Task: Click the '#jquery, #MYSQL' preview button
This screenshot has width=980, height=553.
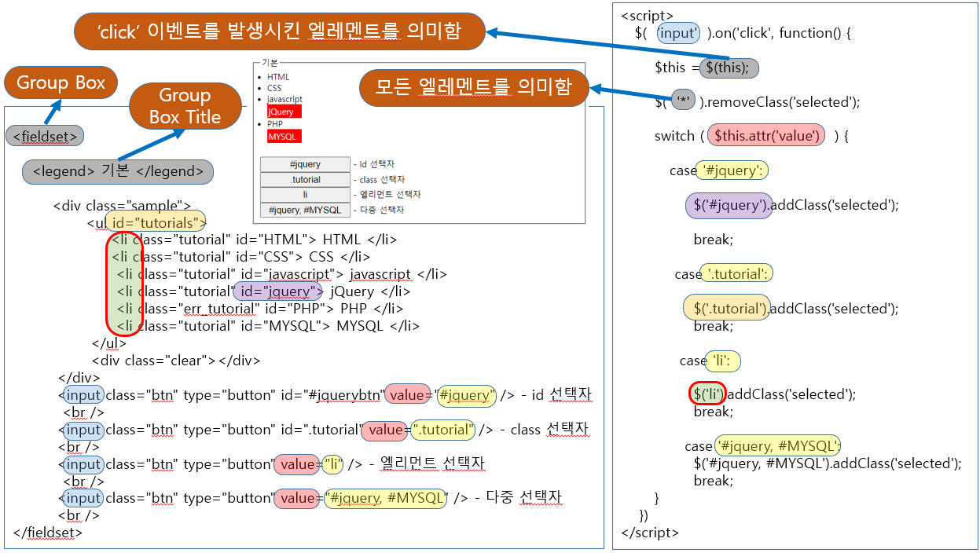Action: 305,210
